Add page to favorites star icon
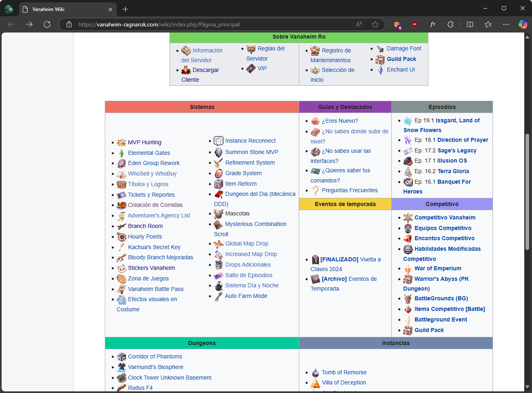532x393 pixels. tap(375, 24)
